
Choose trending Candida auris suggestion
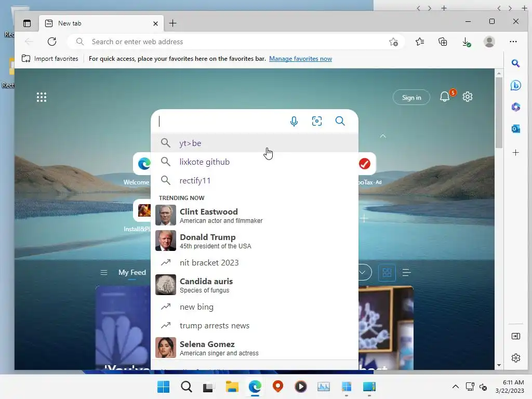click(x=255, y=285)
